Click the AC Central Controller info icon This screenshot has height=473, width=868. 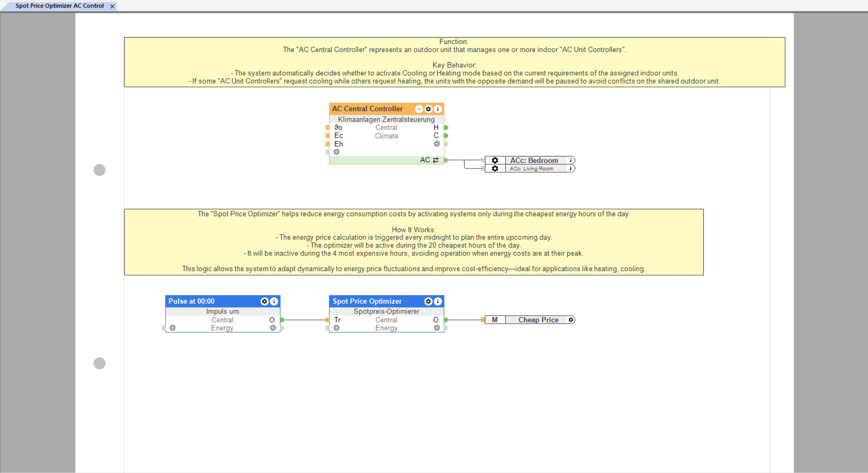(438, 109)
